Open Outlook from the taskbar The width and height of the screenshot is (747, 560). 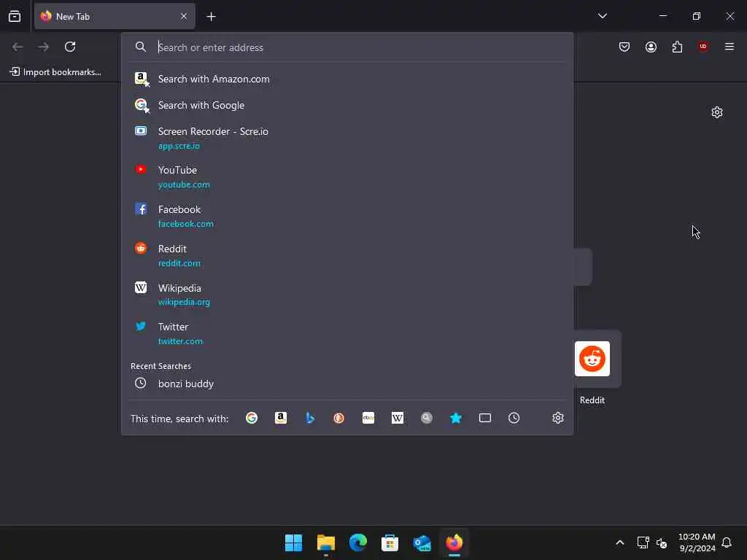(x=422, y=542)
